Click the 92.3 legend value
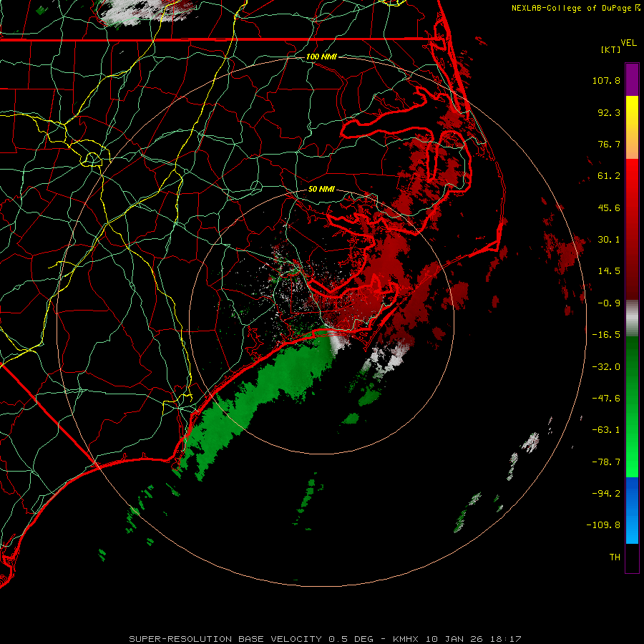The width and height of the screenshot is (644, 644). pyautogui.click(x=609, y=112)
